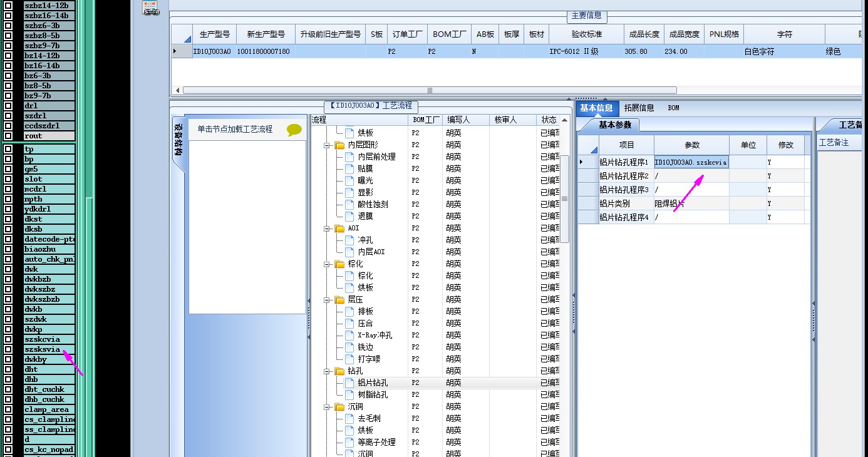Collapse the 层压 tree node

[327, 300]
